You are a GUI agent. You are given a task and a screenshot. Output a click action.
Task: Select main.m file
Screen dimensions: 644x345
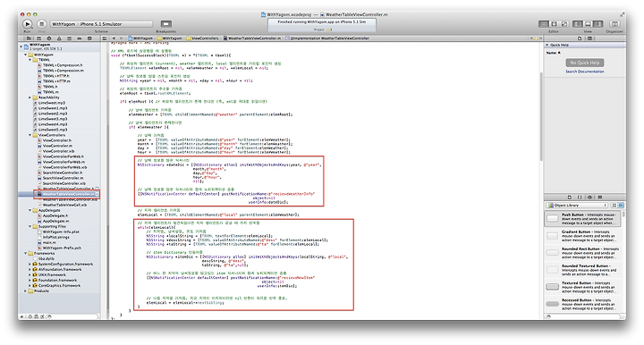[46, 242]
